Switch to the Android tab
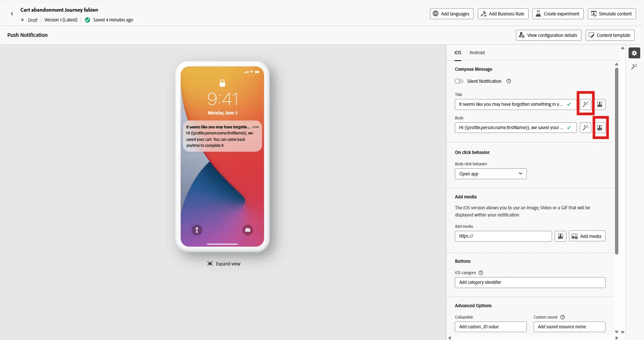 tap(477, 53)
